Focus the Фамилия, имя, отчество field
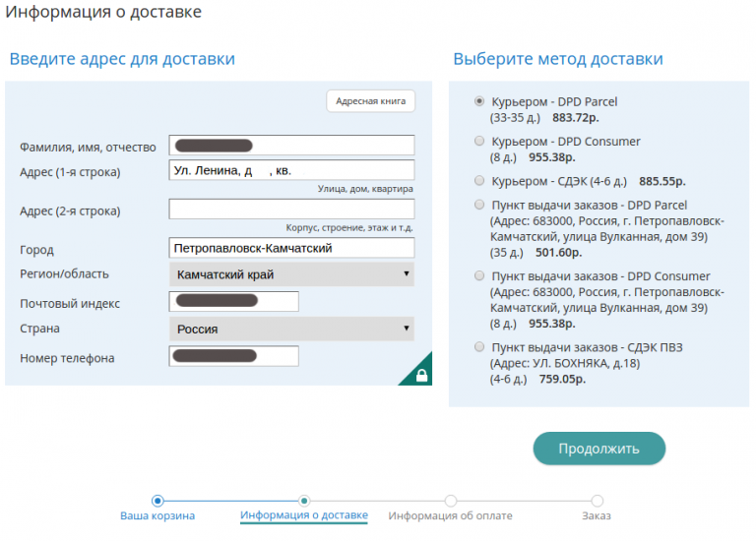 [x=291, y=146]
